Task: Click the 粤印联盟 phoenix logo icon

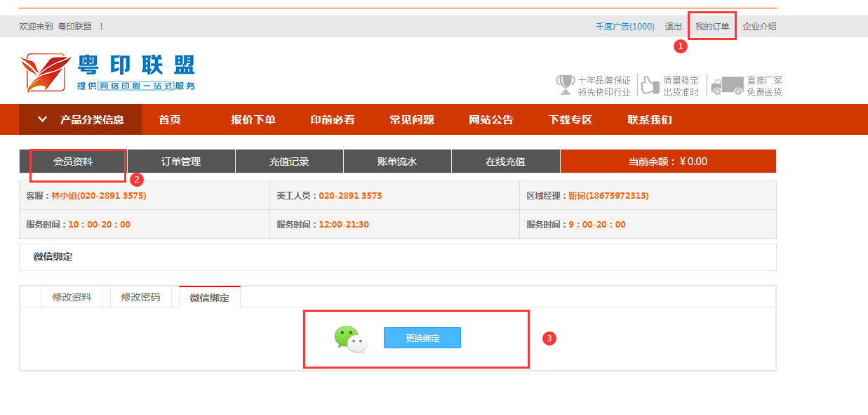Action: coord(46,73)
